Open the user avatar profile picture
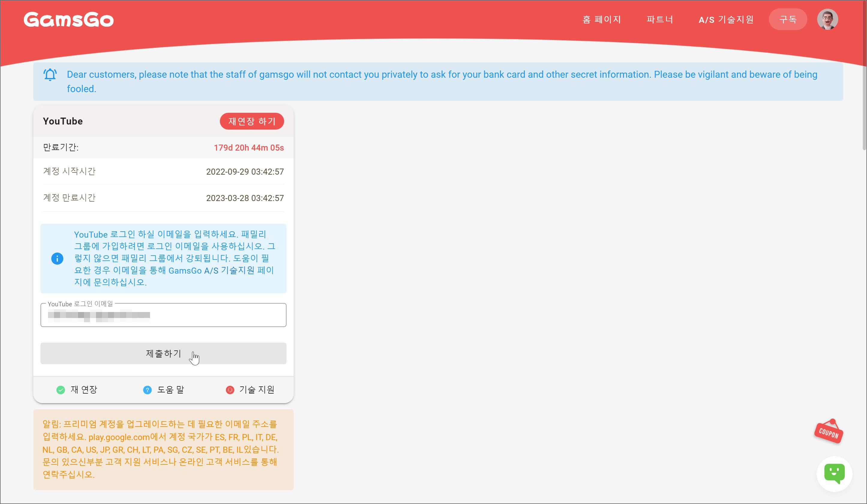The height and width of the screenshot is (504, 867). tap(827, 19)
